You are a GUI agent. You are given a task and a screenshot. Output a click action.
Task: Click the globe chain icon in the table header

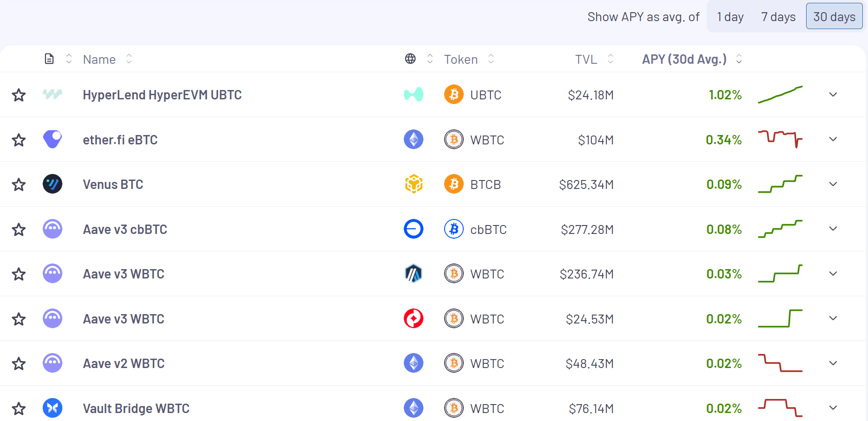pos(410,59)
